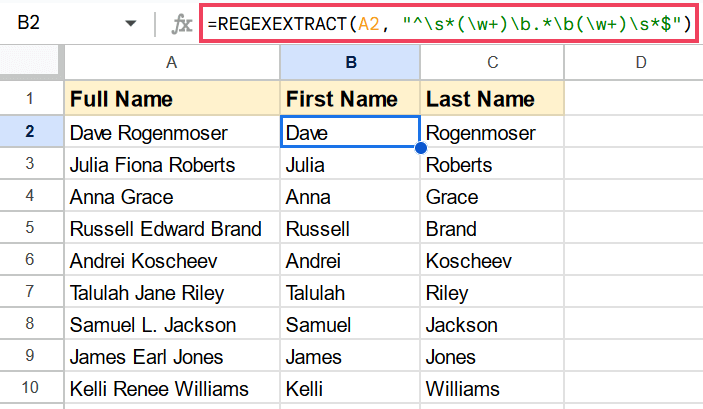The image size is (703, 409).
Task: Click the select-all corner box
Action: click(29, 61)
